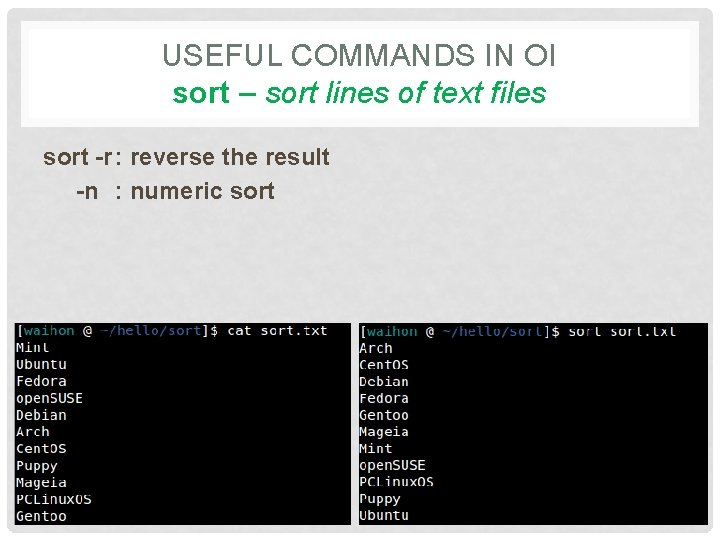Select 'Debian' in the sorted right terminal
Image resolution: width=720 pixels, height=540 pixels.
[384, 382]
